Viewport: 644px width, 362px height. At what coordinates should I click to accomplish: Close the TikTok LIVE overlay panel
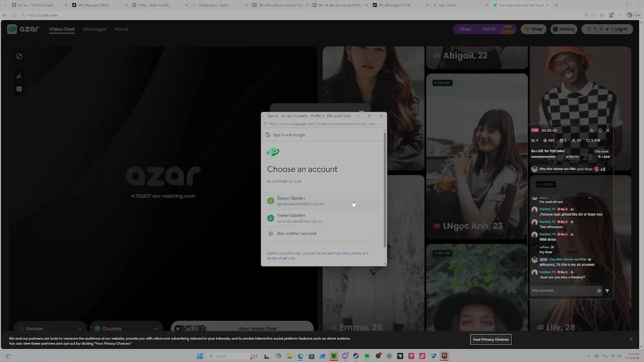(x=607, y=131)
